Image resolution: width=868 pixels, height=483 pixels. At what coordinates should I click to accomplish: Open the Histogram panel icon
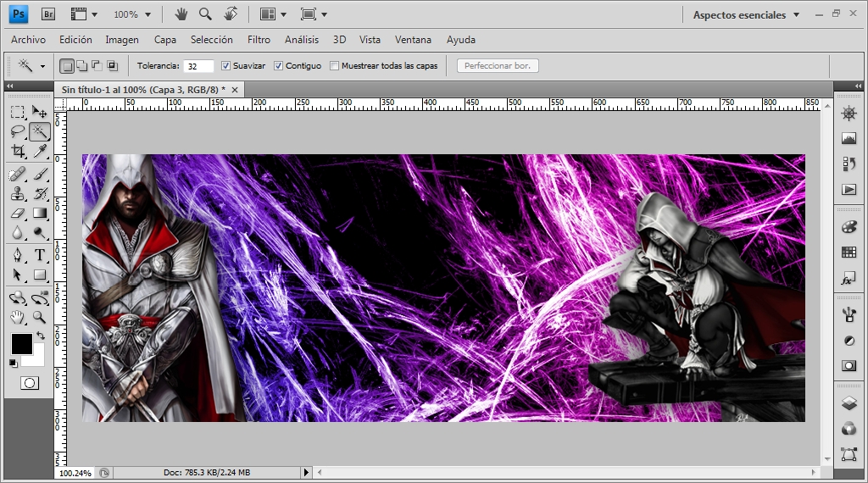point(849,138)
